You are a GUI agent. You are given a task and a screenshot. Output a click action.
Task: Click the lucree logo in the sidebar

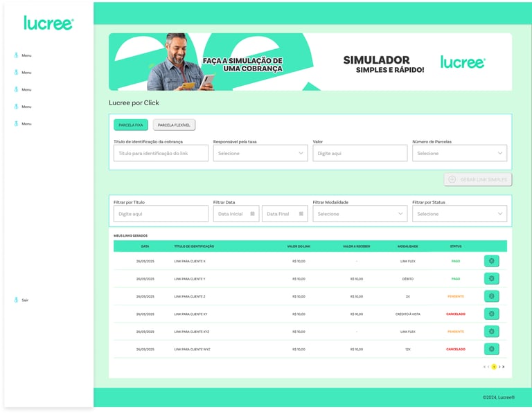pos(48,23)
